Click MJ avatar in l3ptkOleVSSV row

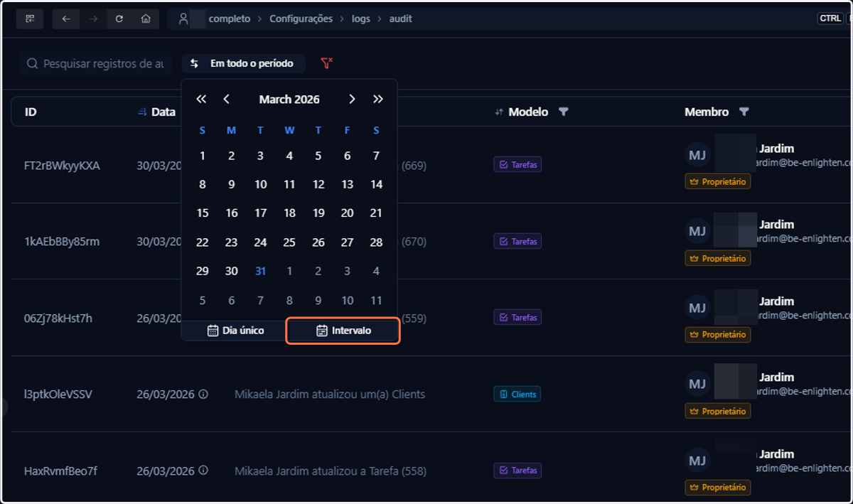[697, 384]
